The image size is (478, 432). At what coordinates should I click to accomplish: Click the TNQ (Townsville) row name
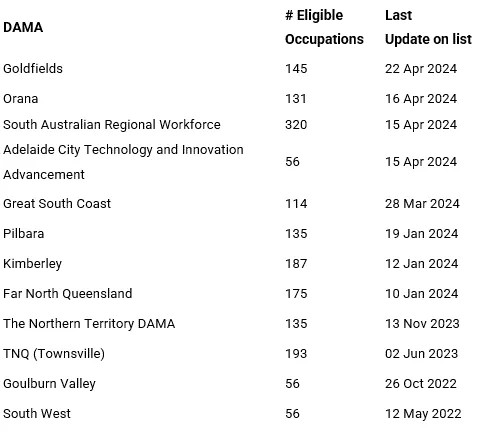[54, 354]
